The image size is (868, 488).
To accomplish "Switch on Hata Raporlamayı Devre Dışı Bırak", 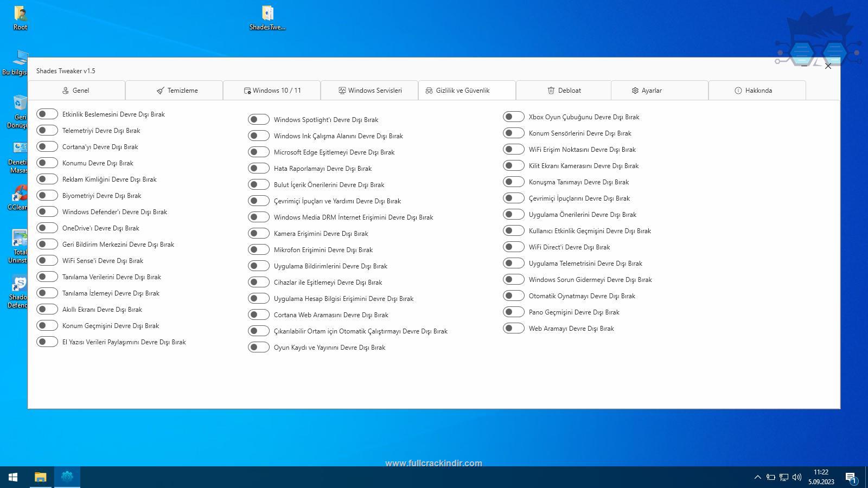I will 259,168.
